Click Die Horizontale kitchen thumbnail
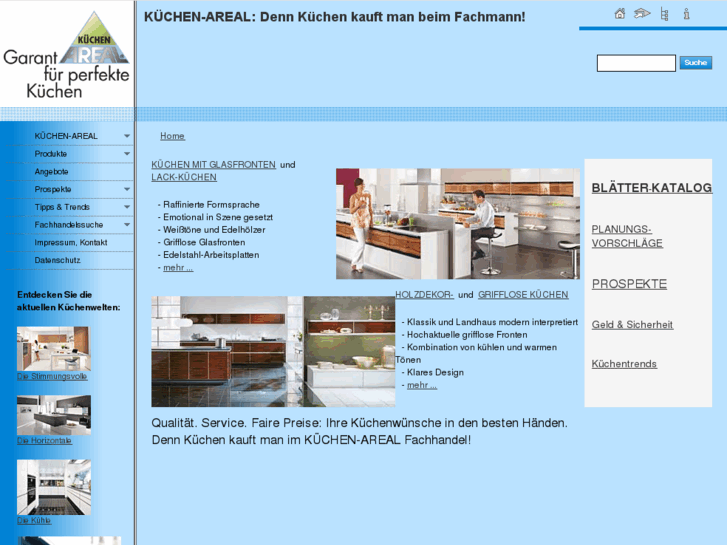 pos(54,415)
